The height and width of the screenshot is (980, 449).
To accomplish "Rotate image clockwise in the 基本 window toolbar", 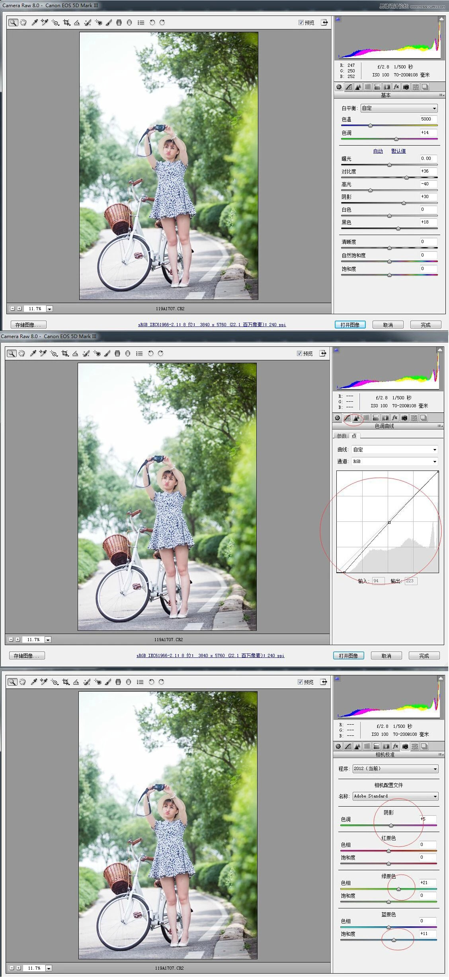I will point(162,23).
